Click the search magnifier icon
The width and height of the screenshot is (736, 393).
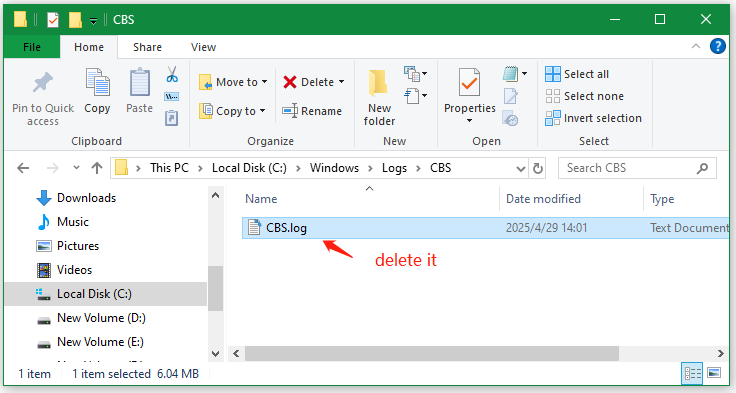(702, 168)
